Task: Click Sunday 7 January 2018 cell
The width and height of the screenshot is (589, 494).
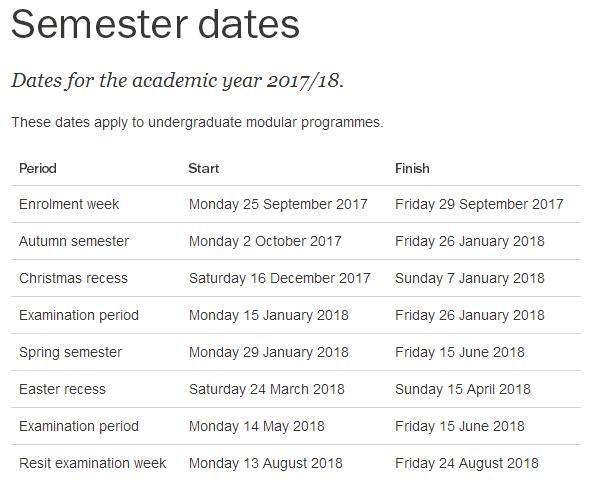Action: [x=470, y=278]
